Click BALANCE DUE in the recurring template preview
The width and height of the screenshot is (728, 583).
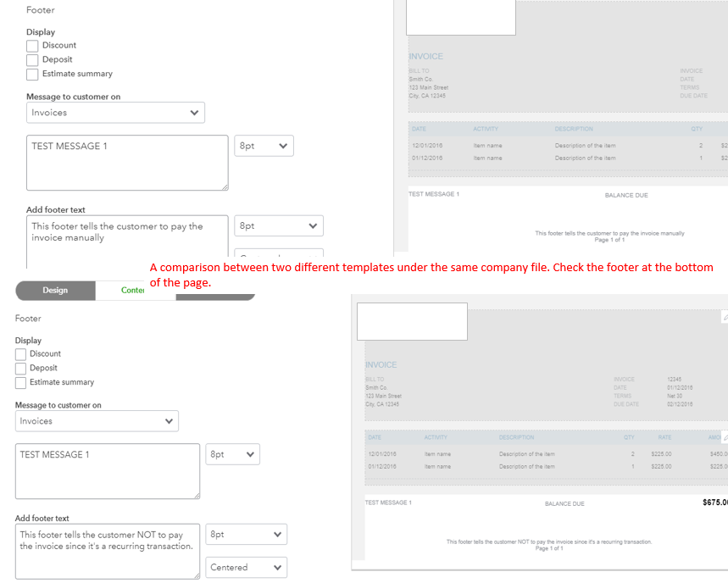click(x=564, y=503)
